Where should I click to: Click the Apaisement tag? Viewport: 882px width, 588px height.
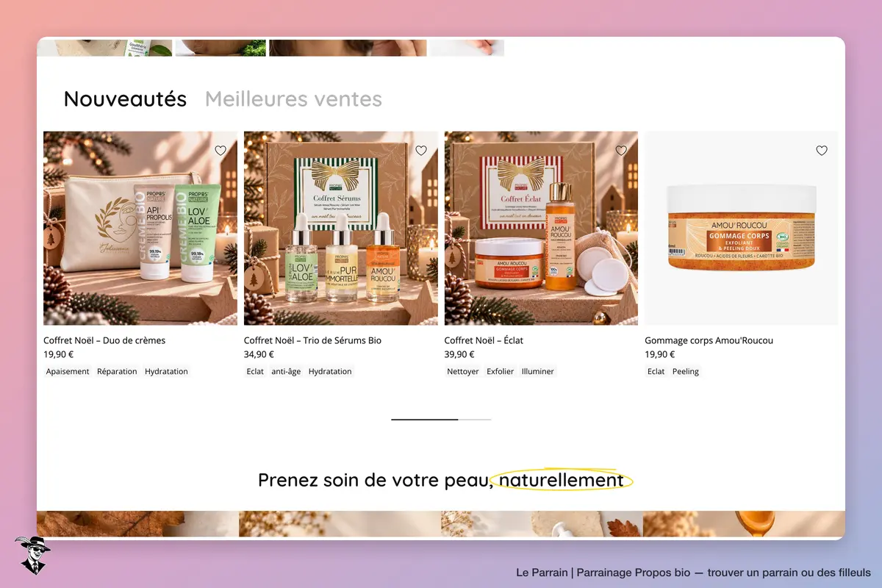(68, 371)
